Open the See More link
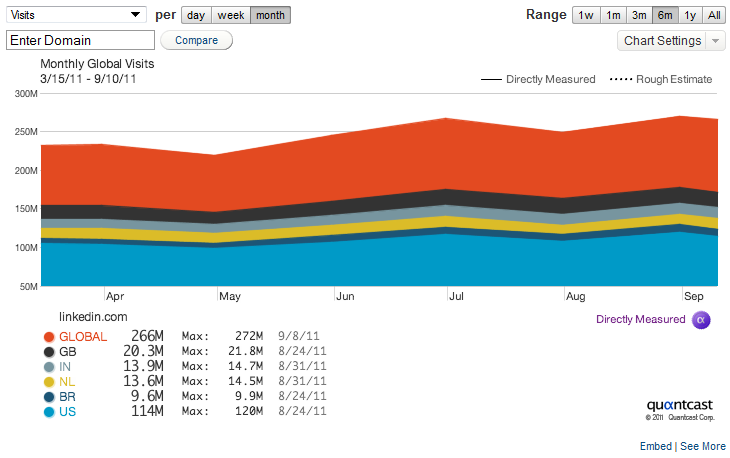The width and height of the screenshot is (730, 458). click(703, 446)
